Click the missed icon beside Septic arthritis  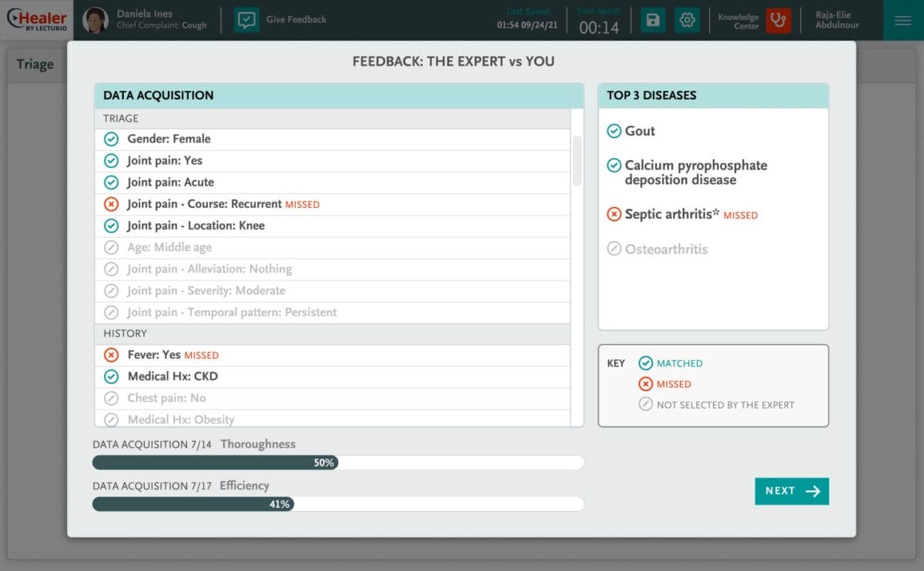click(x=614, y=215)
